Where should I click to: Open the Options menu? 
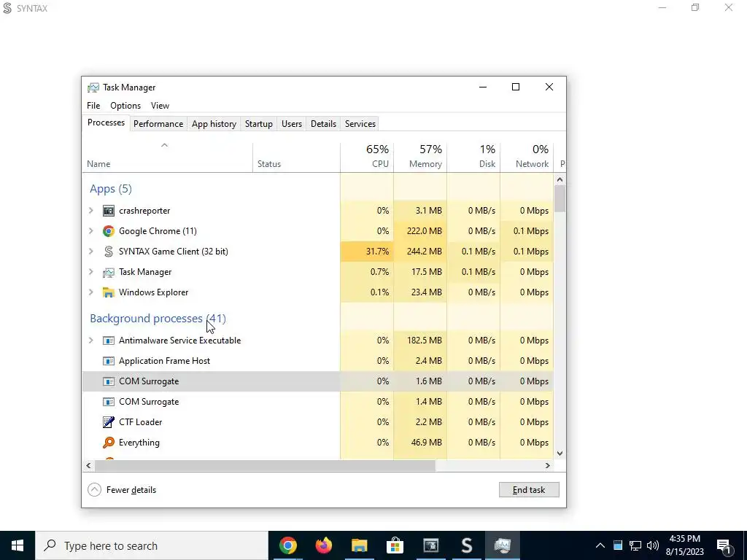[x=125, y=106]
